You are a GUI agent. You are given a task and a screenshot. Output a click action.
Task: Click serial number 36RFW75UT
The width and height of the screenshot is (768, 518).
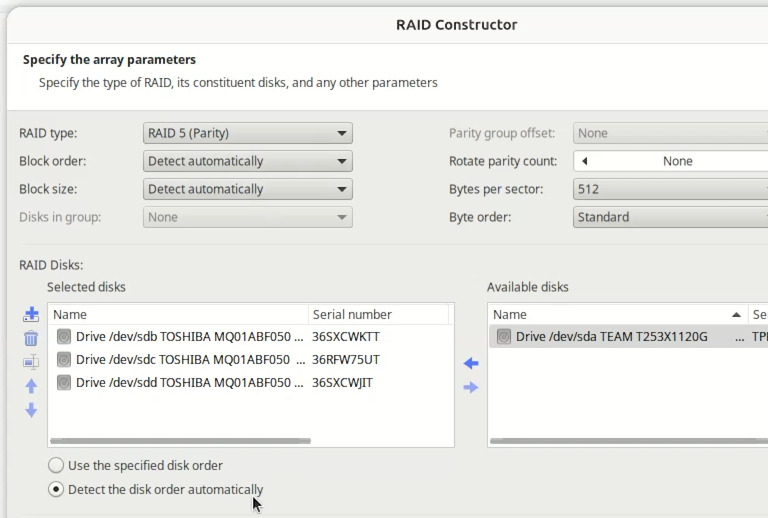[x=346, y=360]
